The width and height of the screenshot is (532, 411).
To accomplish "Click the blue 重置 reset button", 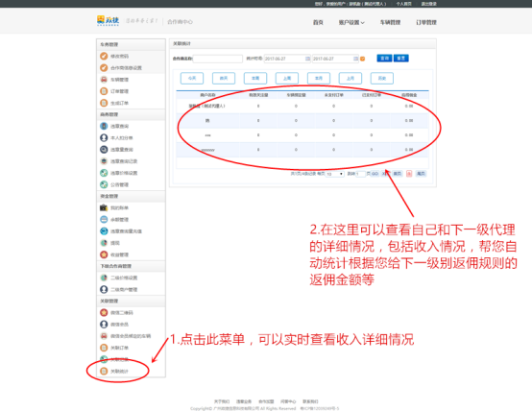I will pos(401,58).
